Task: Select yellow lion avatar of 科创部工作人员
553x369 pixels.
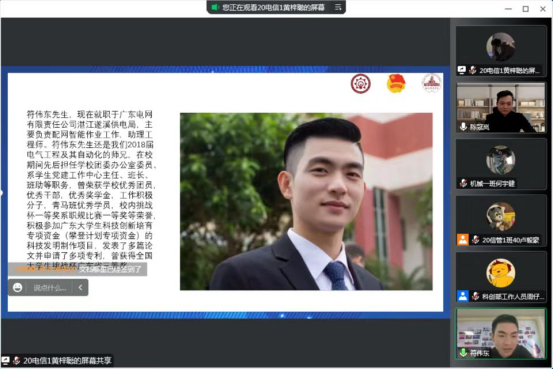Action: pos(501,273)
